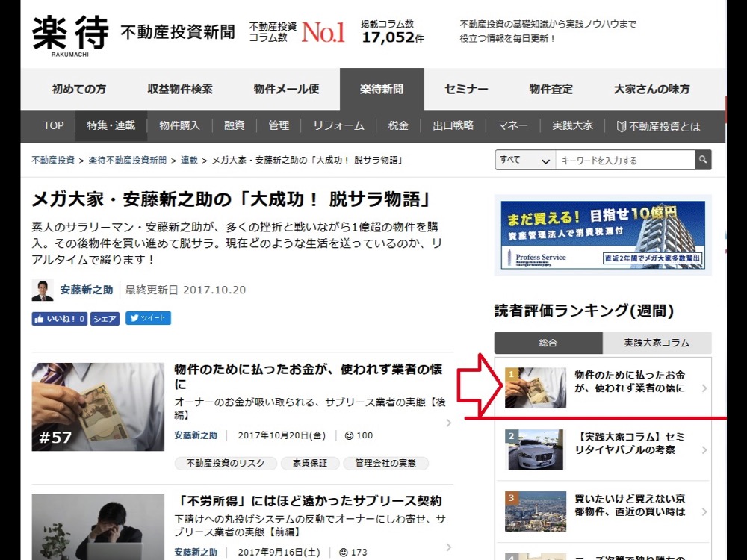Click the 2017年9月16日(土) article date
Screen dimensions: 747x560
point(279,553)
